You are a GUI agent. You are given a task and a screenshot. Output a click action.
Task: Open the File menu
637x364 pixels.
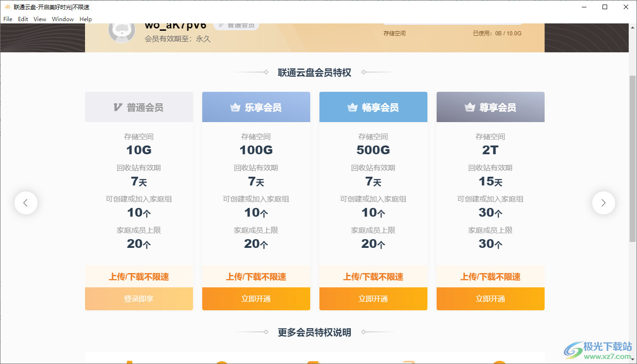click(x=8, y=19)
